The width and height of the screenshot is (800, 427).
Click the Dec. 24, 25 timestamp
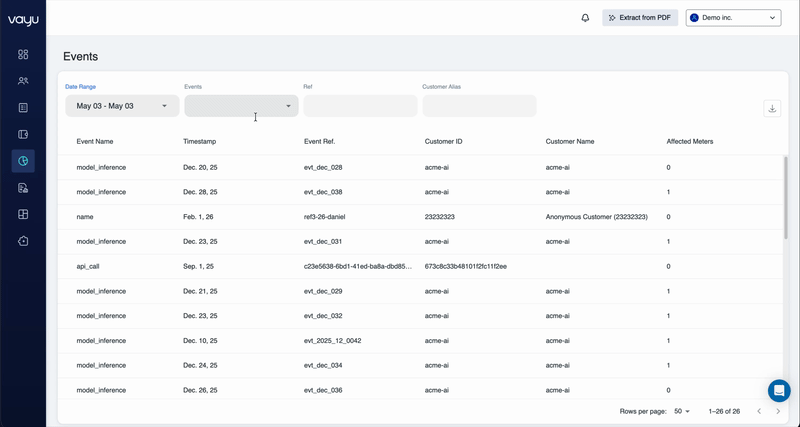200,365
